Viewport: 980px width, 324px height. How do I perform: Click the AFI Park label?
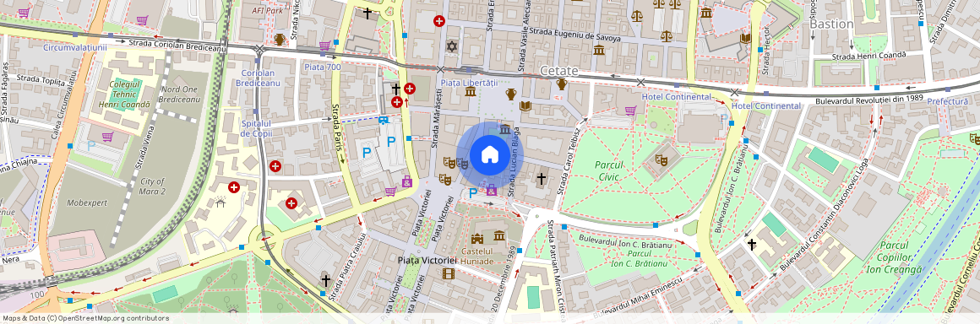click(x=268, y=11)
